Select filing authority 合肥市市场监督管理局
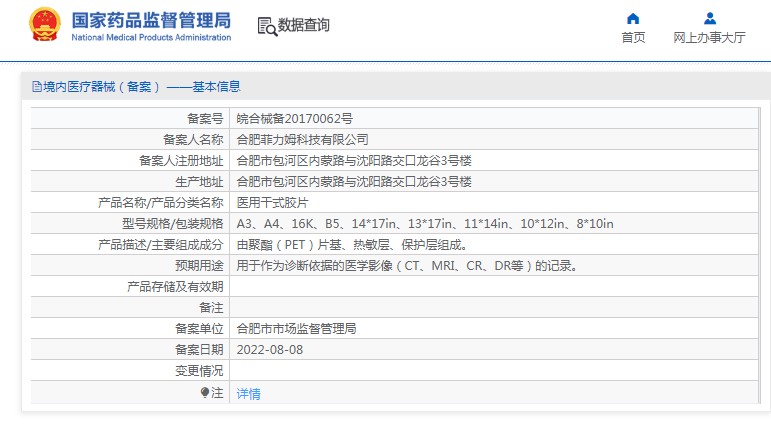The height and width of the screenshot is (426, 771). point(297,329)
